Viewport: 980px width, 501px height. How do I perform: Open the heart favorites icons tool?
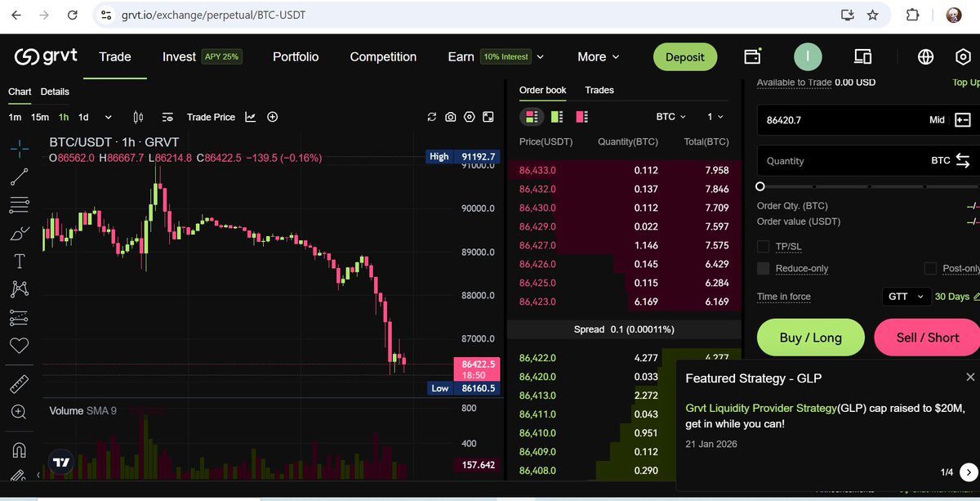[19, 346]
